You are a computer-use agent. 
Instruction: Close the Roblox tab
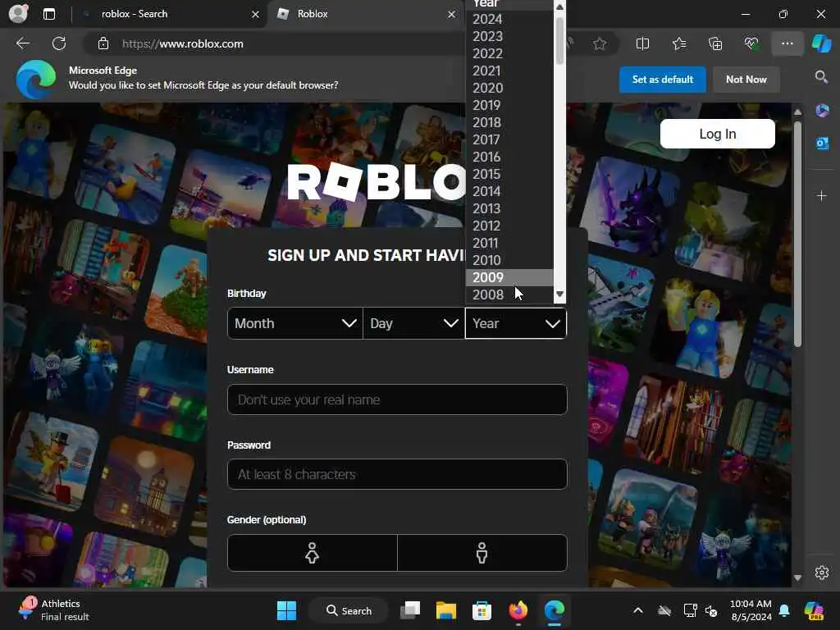452,15
